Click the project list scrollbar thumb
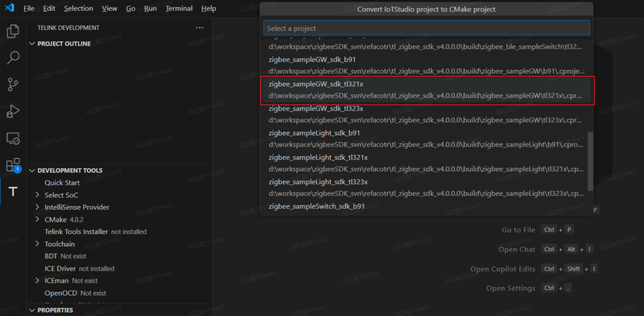 (590, 161)
